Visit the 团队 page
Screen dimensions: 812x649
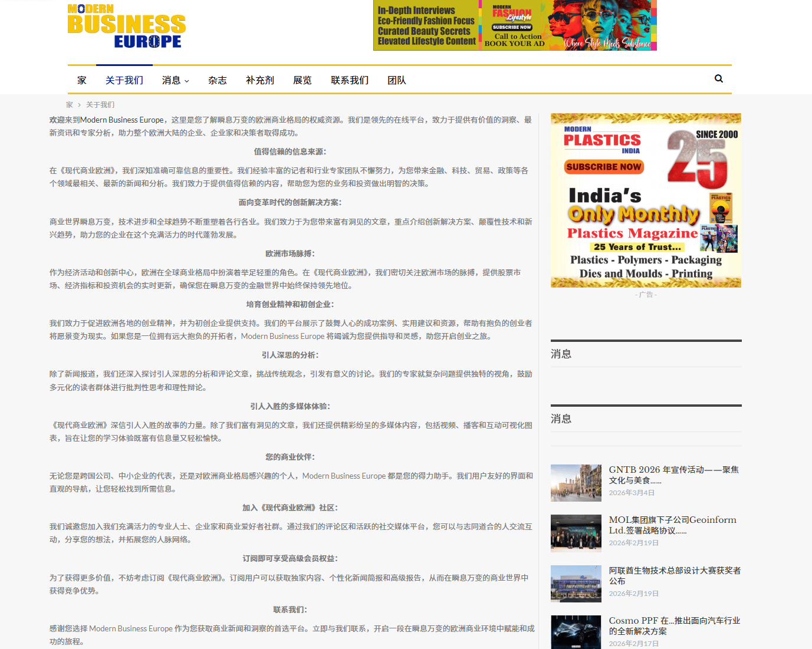point(396,80)
